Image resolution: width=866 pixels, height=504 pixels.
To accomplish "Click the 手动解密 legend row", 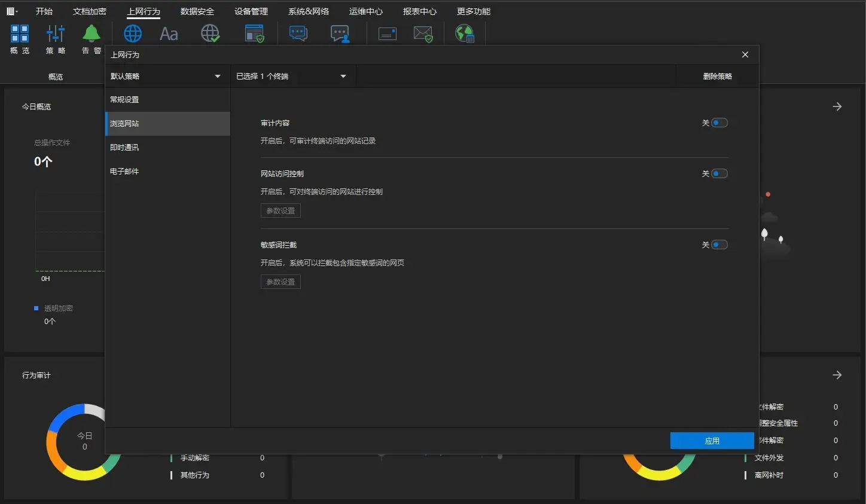I will pos(218,458).
